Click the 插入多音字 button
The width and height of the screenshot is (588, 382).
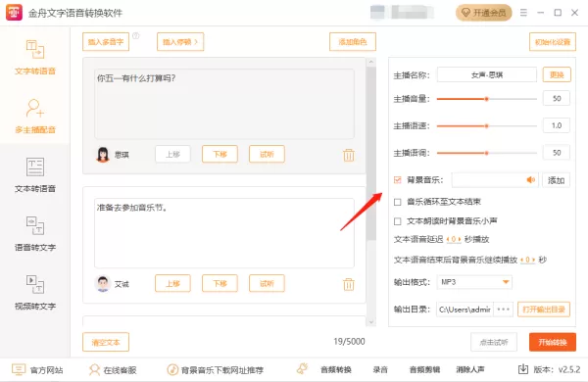[x=106, y=41]
